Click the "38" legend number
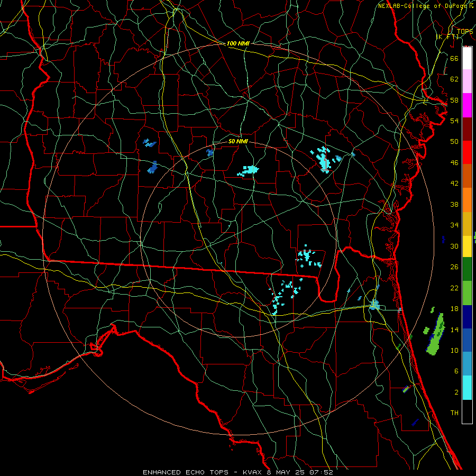476x476 pixels. (x=454, y=204)
